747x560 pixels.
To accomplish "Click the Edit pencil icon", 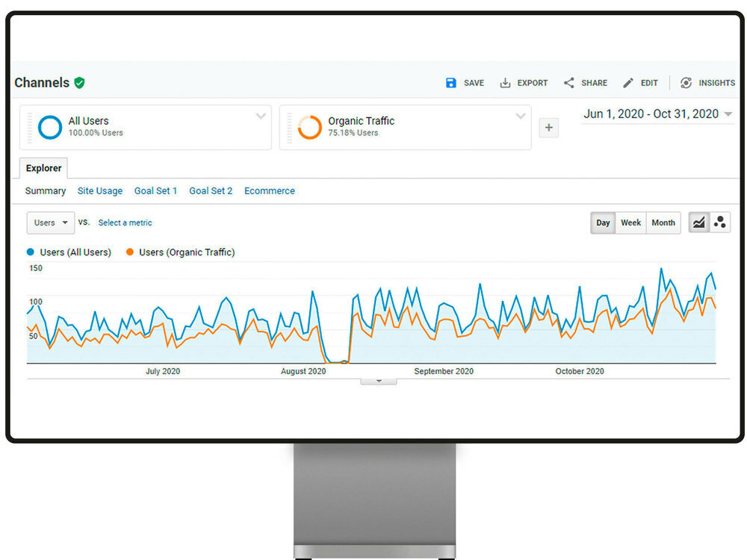I will tap(628, 83).
